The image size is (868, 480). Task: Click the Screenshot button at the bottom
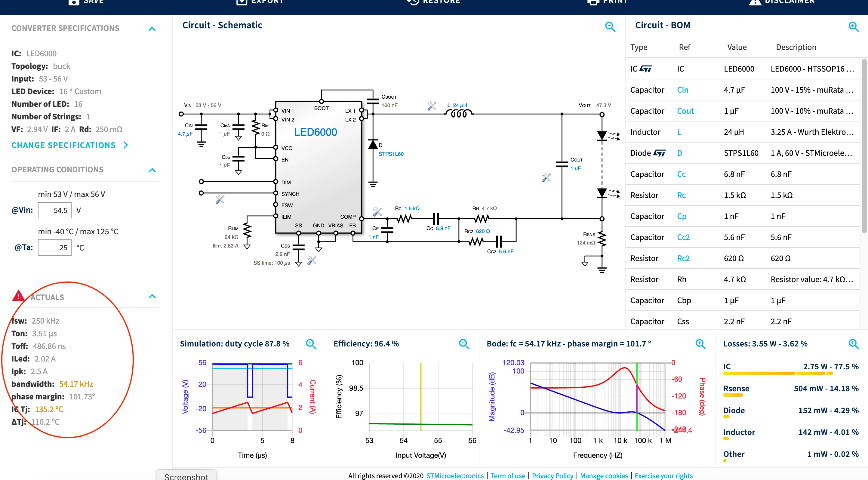coord(186,475)
